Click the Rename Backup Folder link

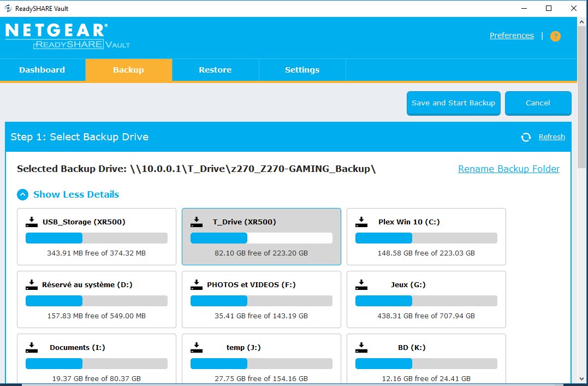[508, 169]
